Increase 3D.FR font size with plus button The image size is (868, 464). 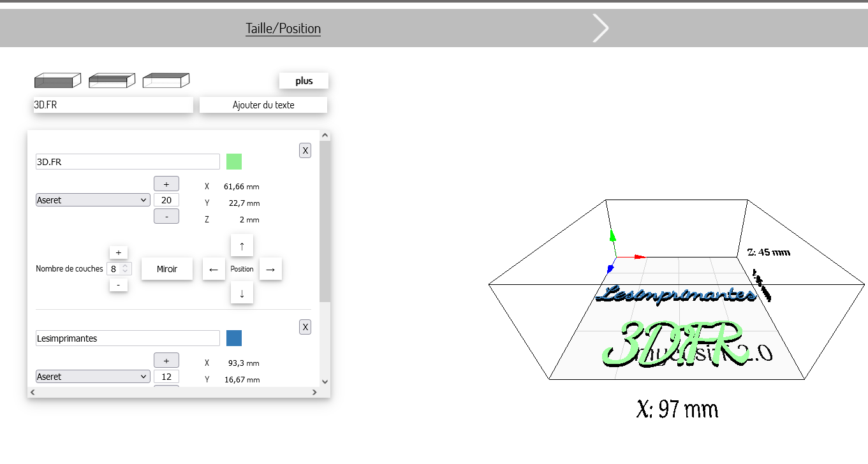pos(166,184)
